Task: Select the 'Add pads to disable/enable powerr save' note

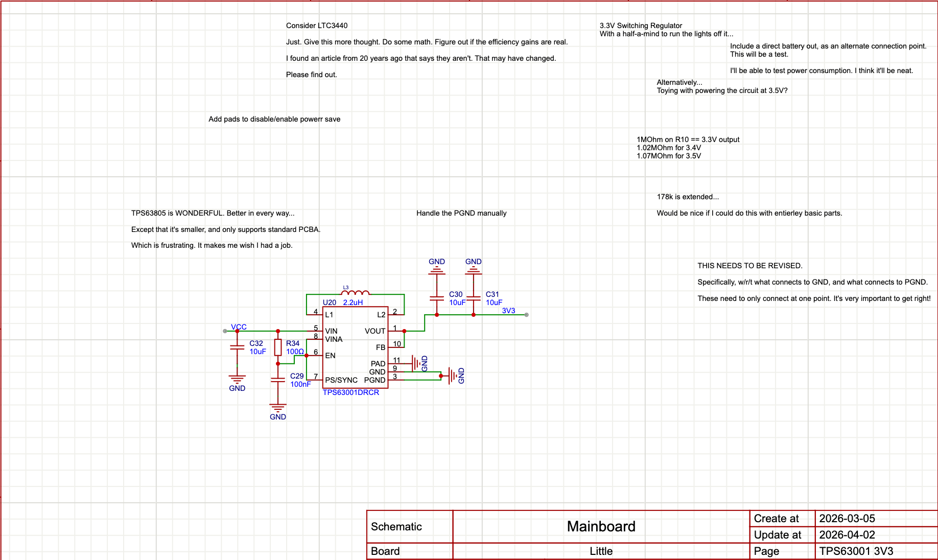Action: click(274, 119)
